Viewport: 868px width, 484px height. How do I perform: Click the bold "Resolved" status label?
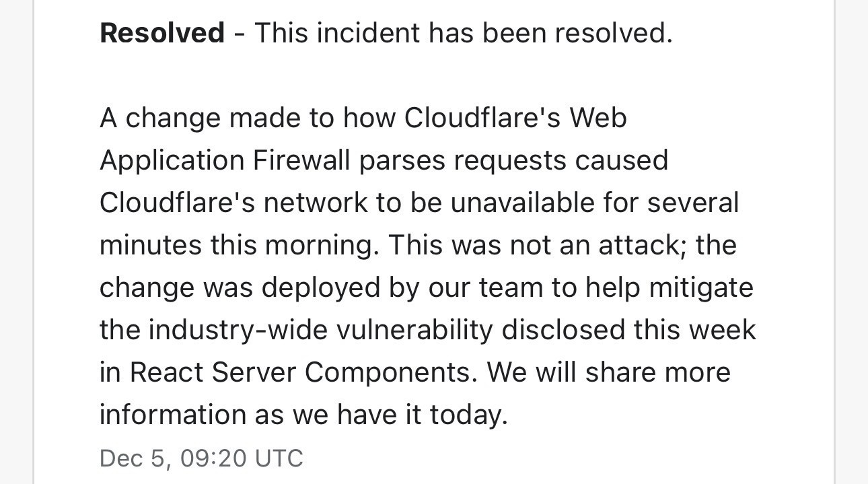pyautogui.click(x=161, y=32)
